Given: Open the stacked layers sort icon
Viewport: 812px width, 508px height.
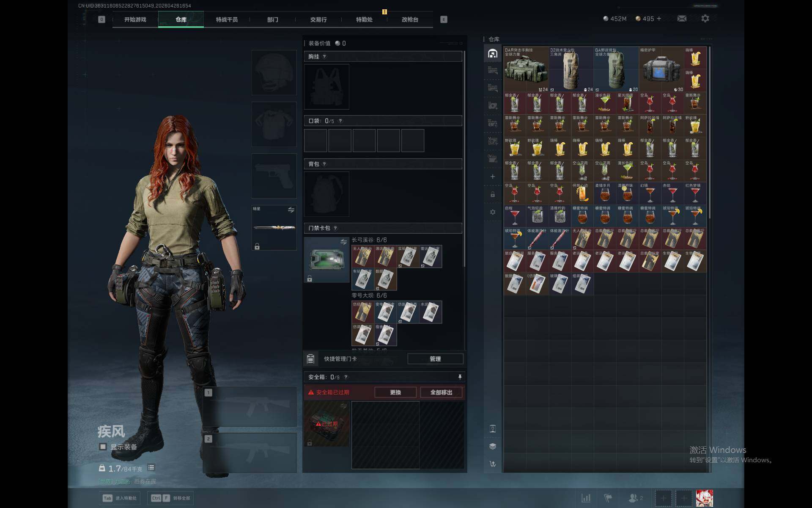Looking at the screenshot, I should click(x=493, y=446).
